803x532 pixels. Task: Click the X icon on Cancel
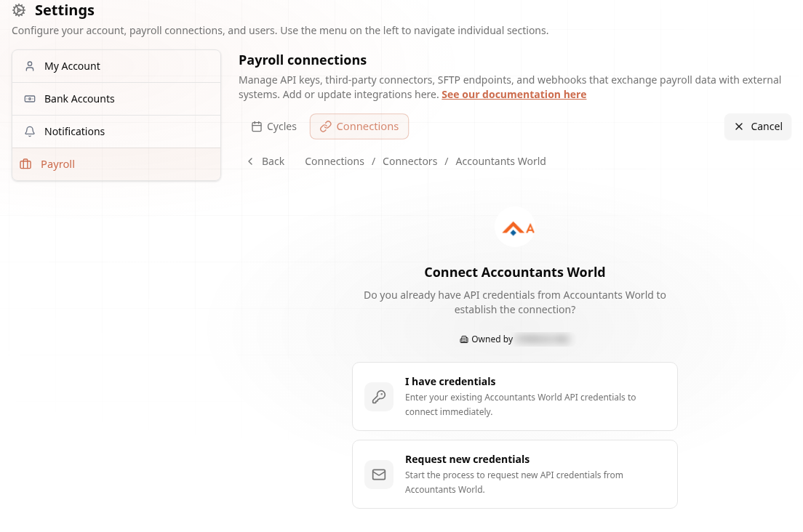click(738, 126)
